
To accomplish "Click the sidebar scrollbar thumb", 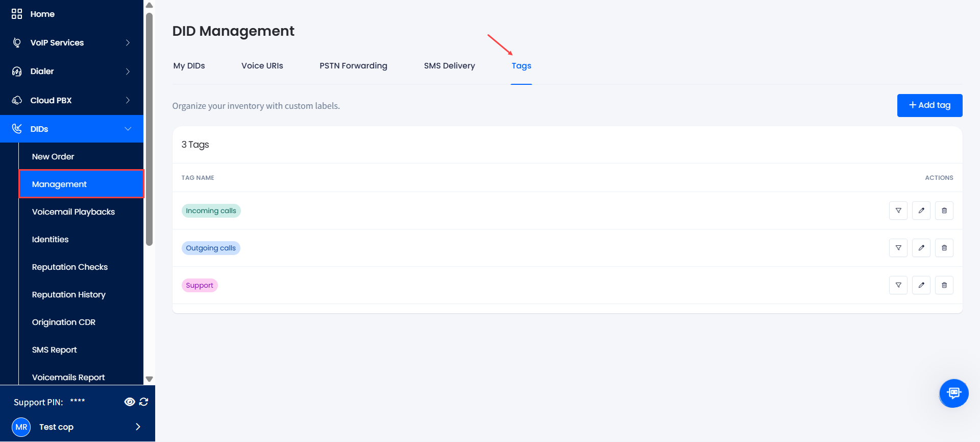I will (x=150, y=129).
